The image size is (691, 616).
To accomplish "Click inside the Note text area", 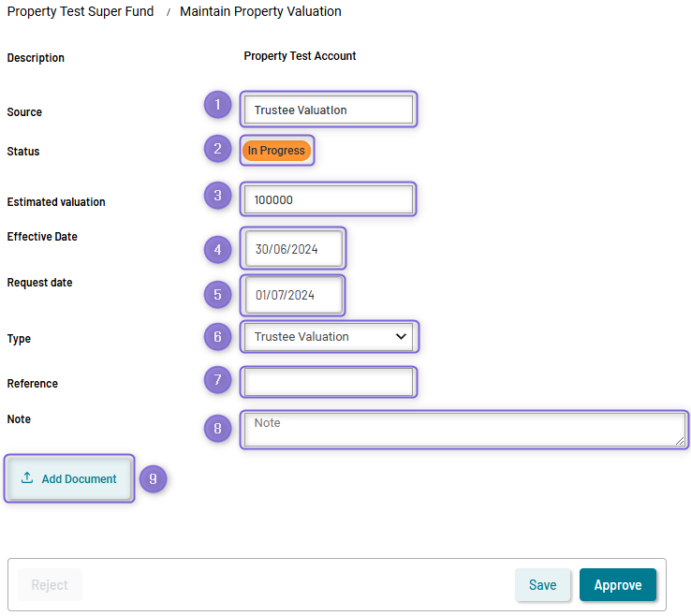I will click(464, 430).
